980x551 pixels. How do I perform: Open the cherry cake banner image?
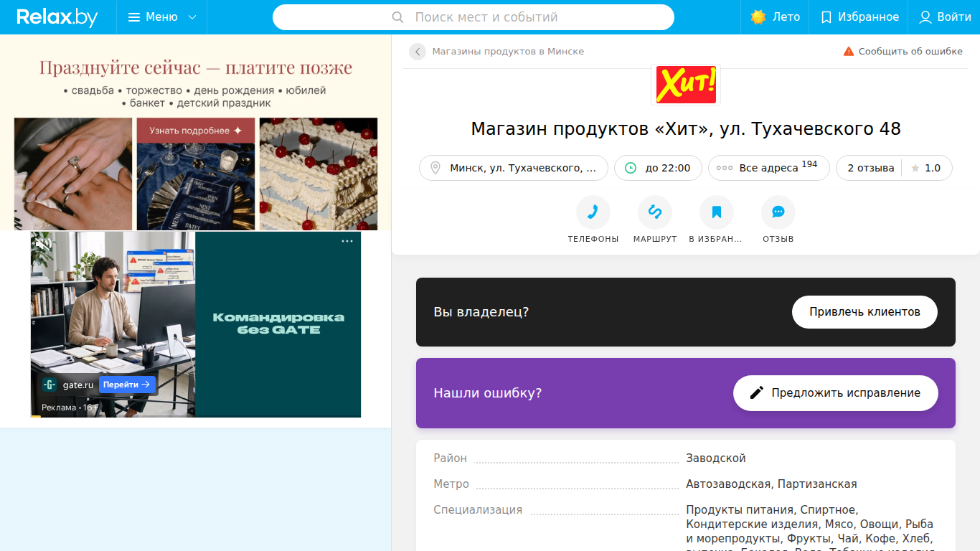pos(319,174)
